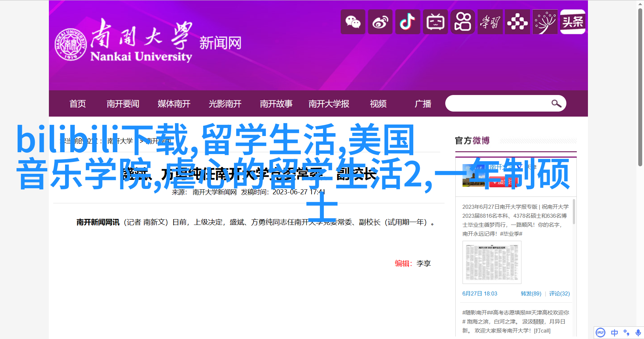The width and height of the screenshot is (644, 339).
Task: Open the 南开要闻 menu item
Action: click(123, 104)
